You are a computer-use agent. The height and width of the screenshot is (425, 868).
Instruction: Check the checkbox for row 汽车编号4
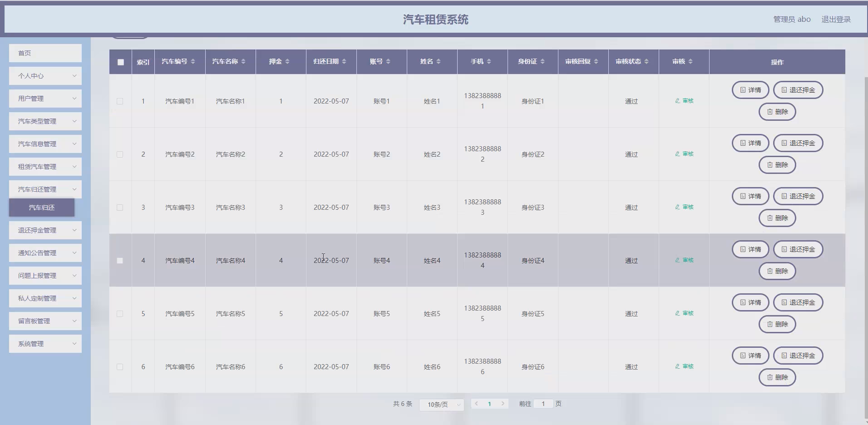(120, 261)
